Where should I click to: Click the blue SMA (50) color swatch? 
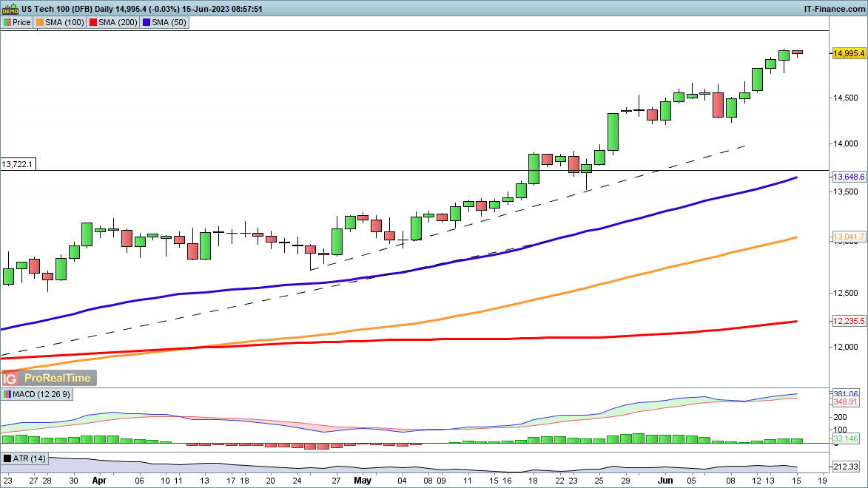[146, 23]
